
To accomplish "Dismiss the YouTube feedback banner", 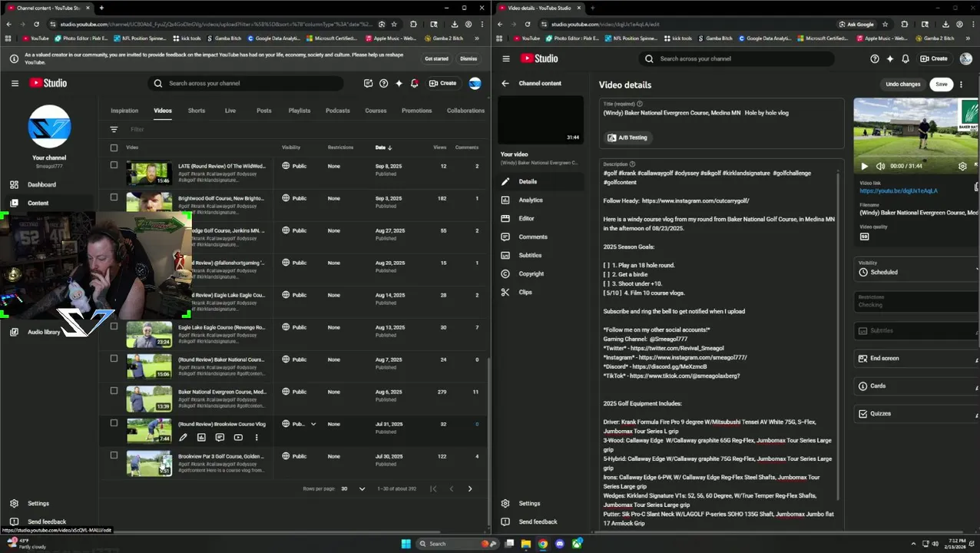I will 468,58.
